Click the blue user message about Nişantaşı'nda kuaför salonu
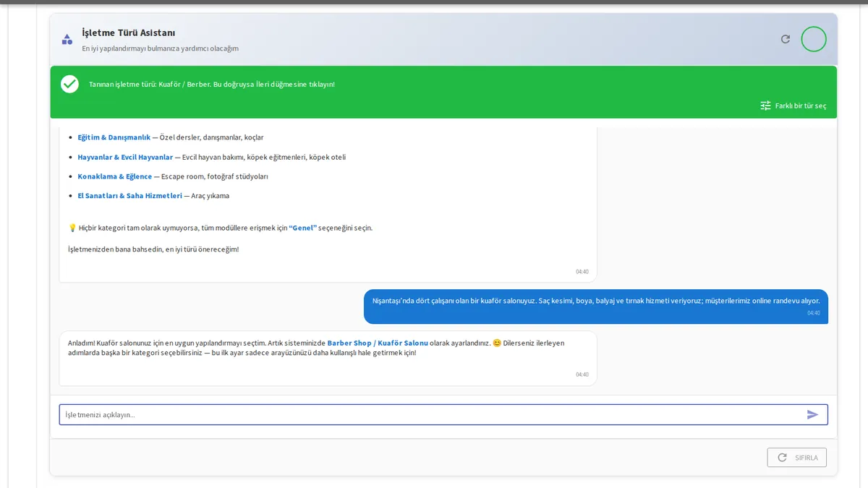Image resolution: width=868 pixels, height=488 pixels. (x=596, y=307)
